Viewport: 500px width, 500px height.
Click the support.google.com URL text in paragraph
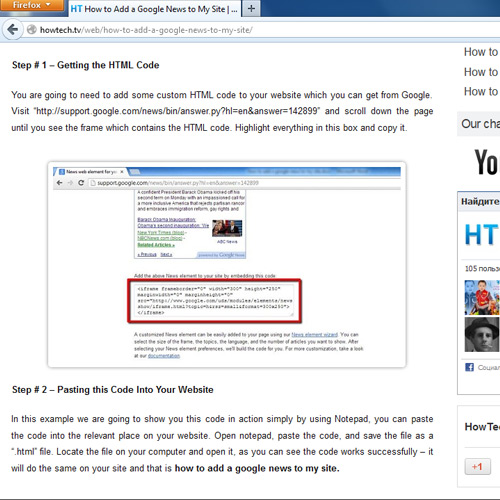point(177,111)
